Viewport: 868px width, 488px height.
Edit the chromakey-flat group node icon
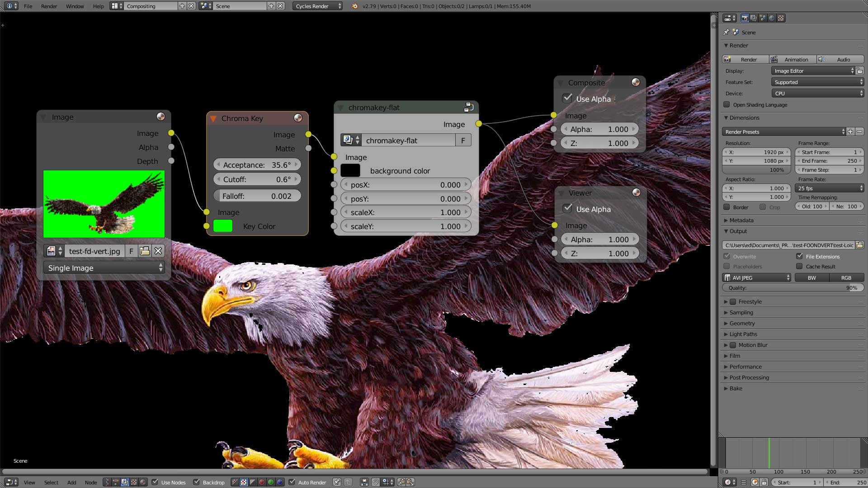(x=469, y=107)
